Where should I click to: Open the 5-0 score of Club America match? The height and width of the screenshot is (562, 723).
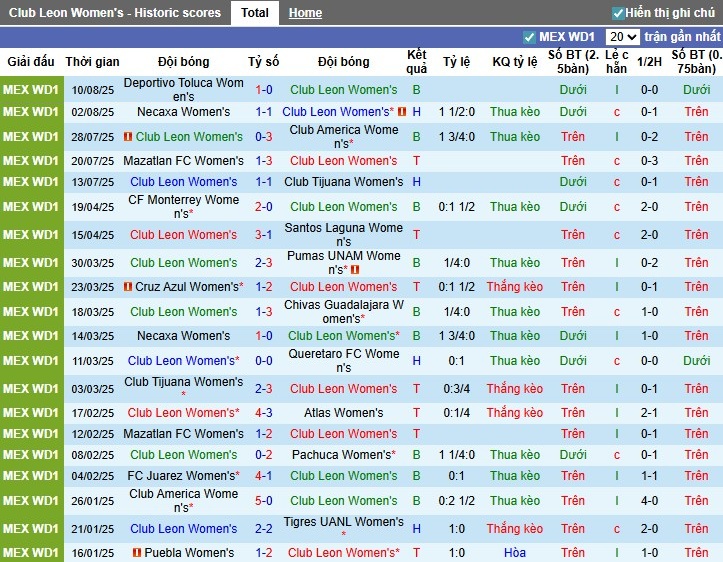(264, 501)
